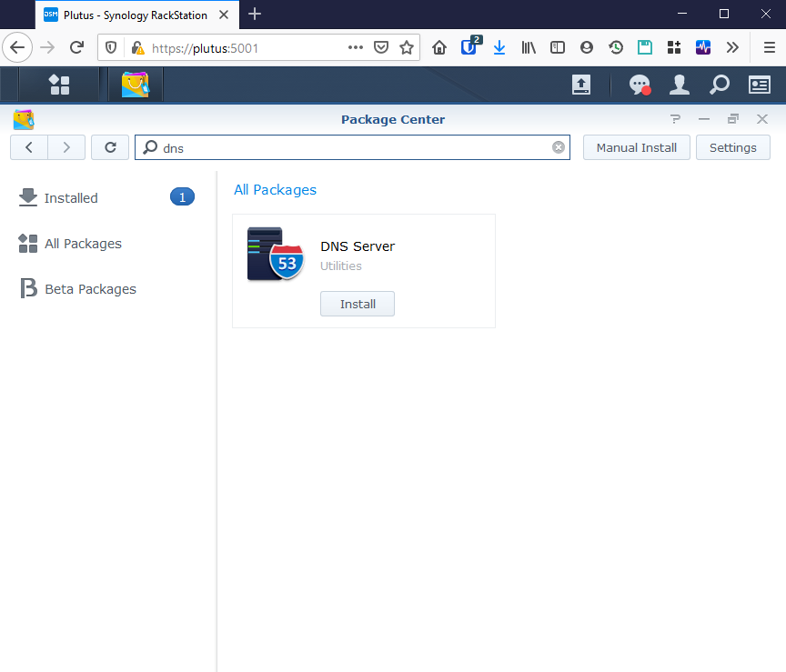Image resolution: width=786 pixels, height=672 pixels.
Task: Click Package Center help question mark
Action: coord(675,119)
